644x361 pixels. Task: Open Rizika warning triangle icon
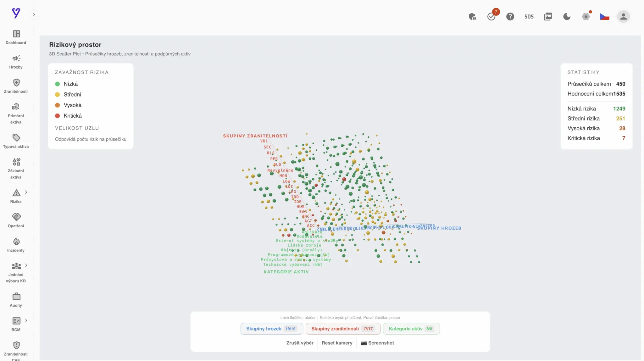pos(16,193)
